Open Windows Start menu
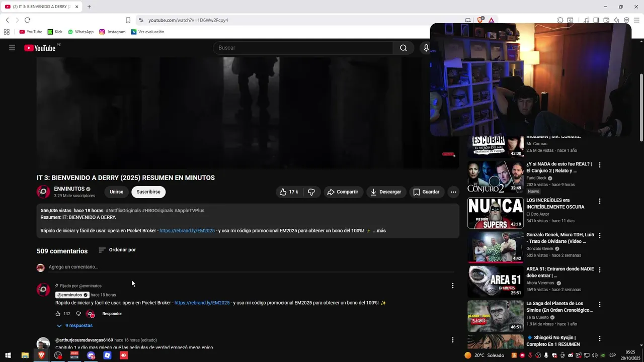 [x=8, y=355]
